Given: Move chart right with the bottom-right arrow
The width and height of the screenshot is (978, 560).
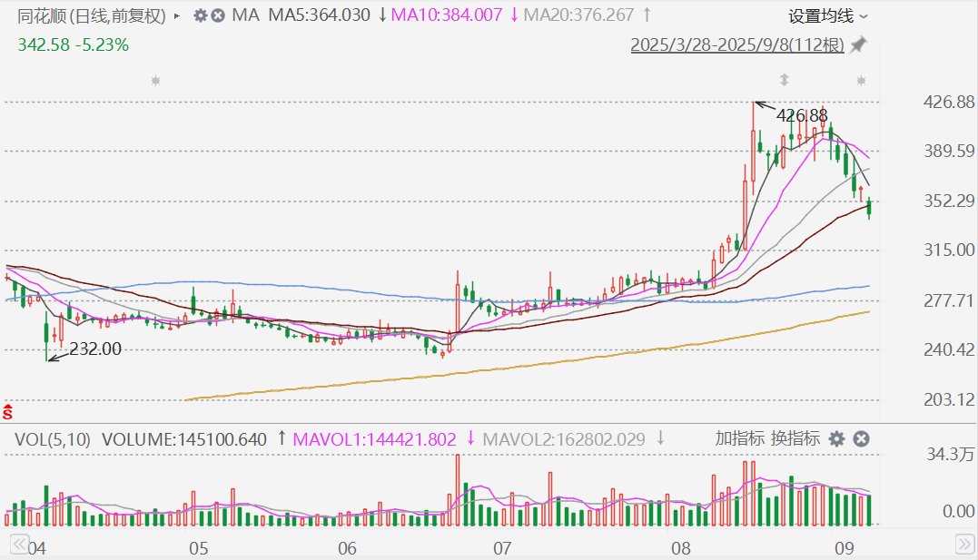Looking at the screenshot, I should (964, 545).
